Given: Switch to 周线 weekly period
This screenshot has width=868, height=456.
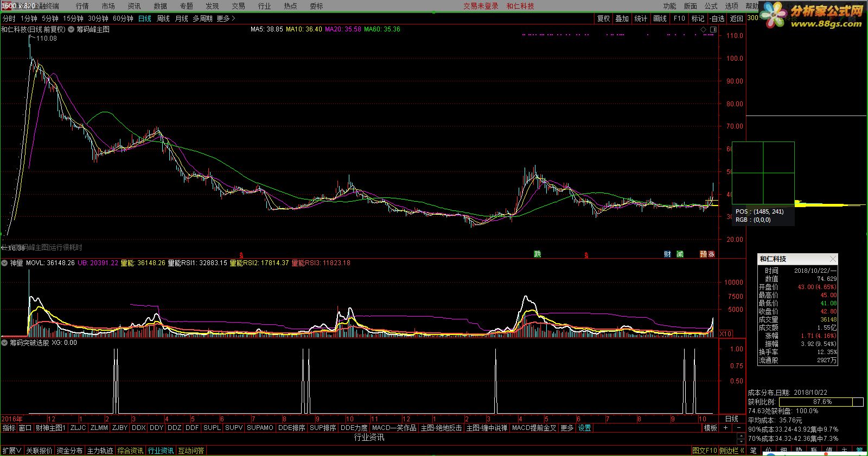Looking at the screenshot, I should point(163,18).
